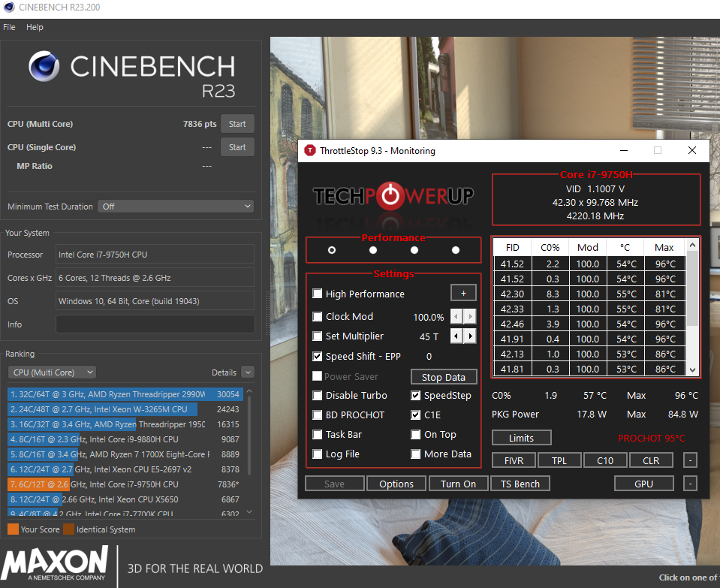Click the Cinebench app icon in title bar
The image size is (720, 588).
point(9,7)
